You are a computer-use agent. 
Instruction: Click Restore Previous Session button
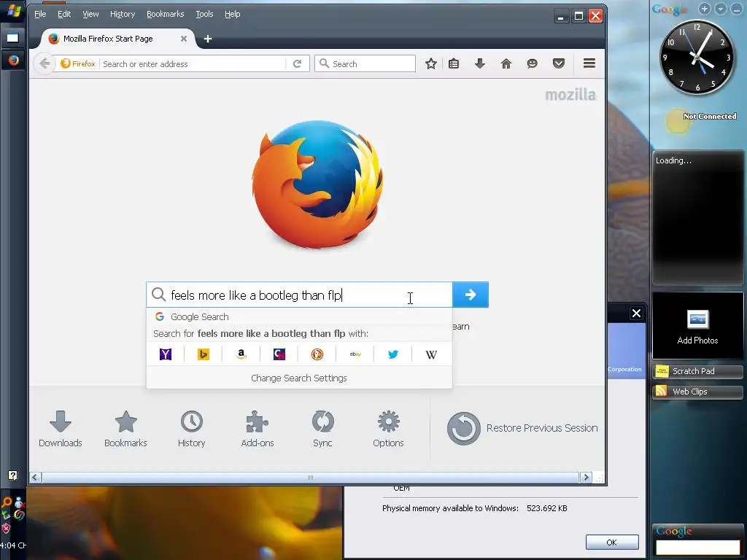tap(522, 428)
